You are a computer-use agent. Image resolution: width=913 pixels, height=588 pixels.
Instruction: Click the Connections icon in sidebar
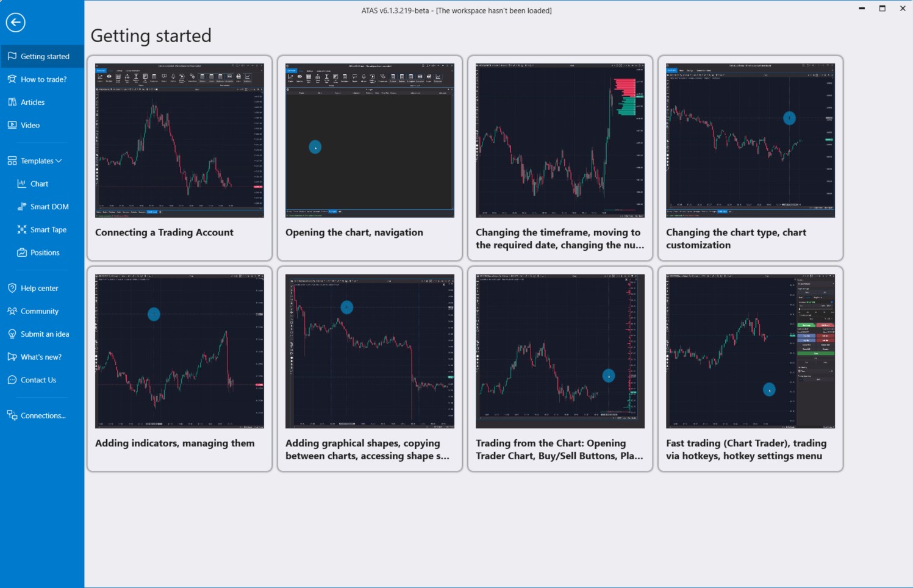[12, 415]
